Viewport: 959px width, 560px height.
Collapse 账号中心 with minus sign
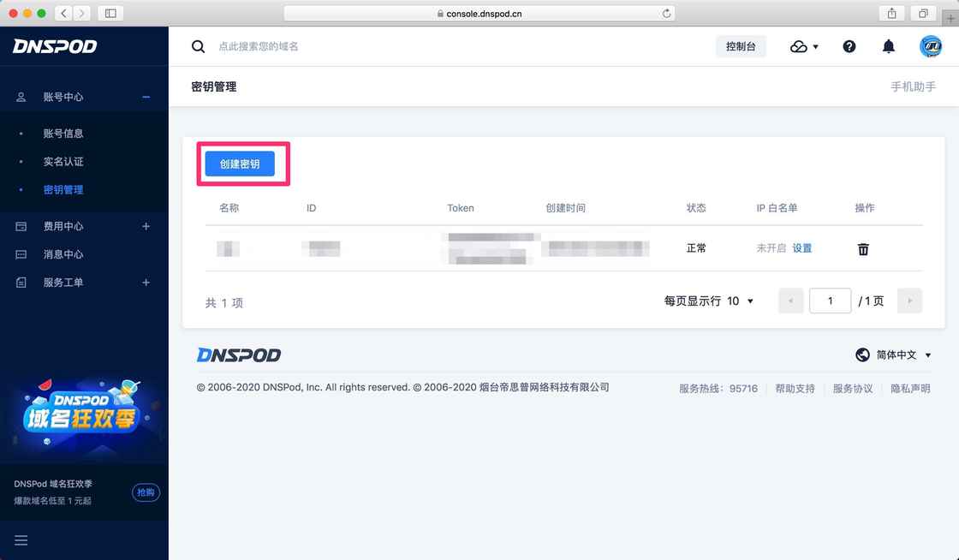point(146,98)
